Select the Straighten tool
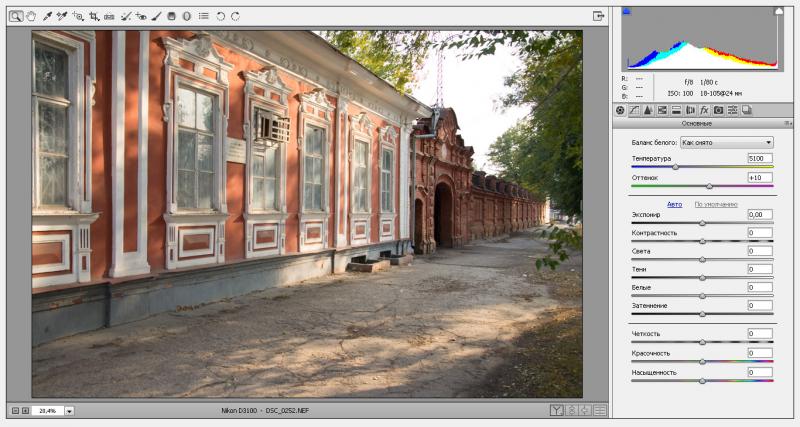Image resolution: width=800 pixels, height=427 pixels. 109,16
